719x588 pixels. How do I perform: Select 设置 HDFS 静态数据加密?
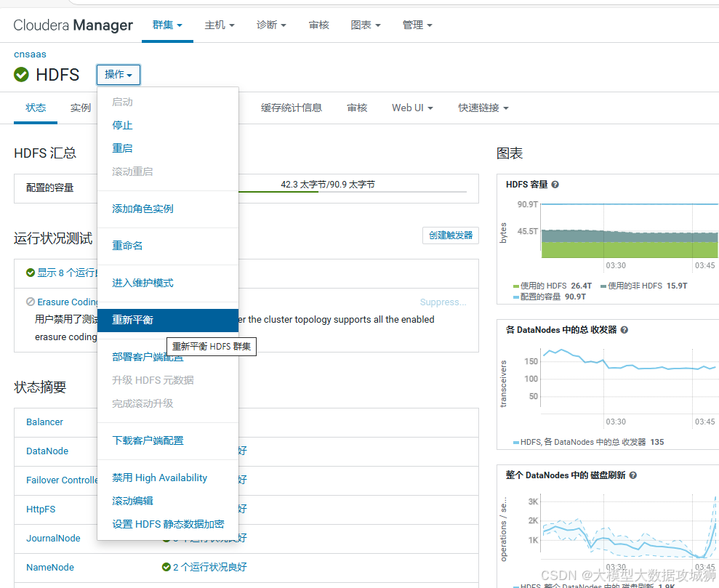(168, 524)
